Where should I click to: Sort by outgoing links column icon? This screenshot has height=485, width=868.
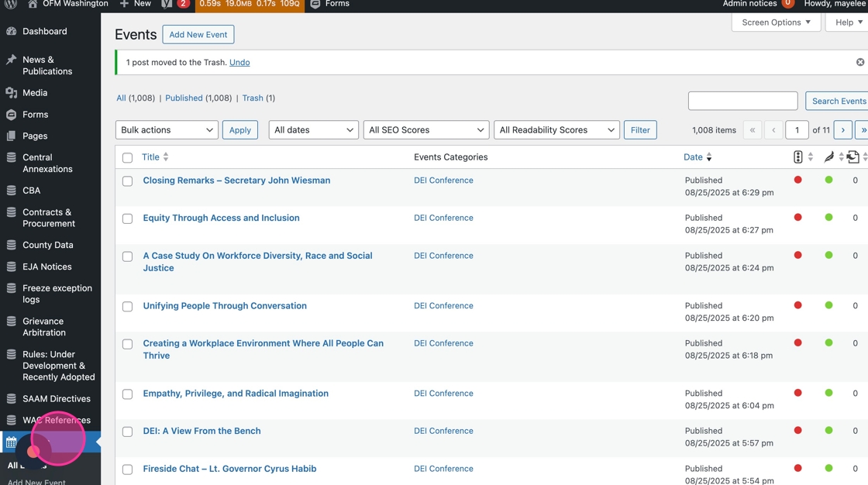pos(853,157)
